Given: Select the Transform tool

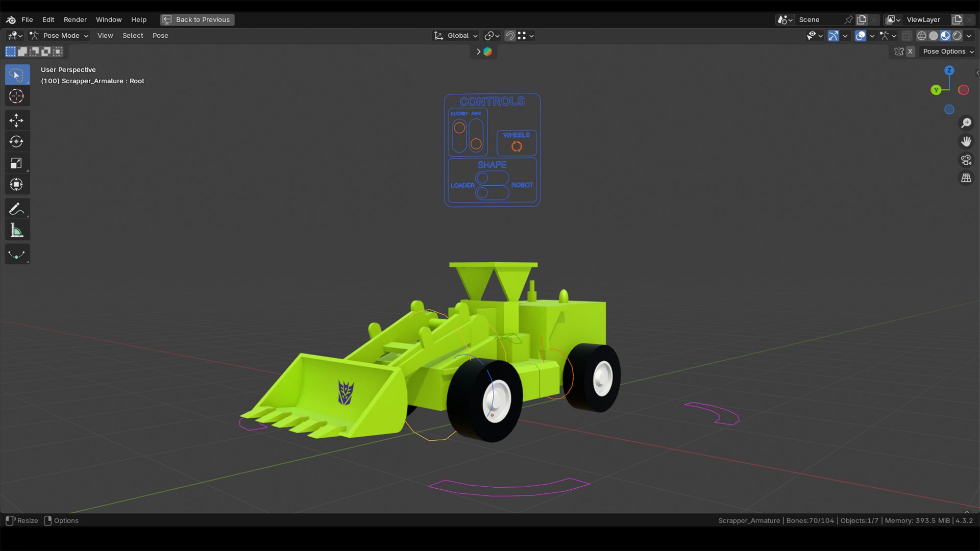Looking at the screenshot, I should pos(17,184).
